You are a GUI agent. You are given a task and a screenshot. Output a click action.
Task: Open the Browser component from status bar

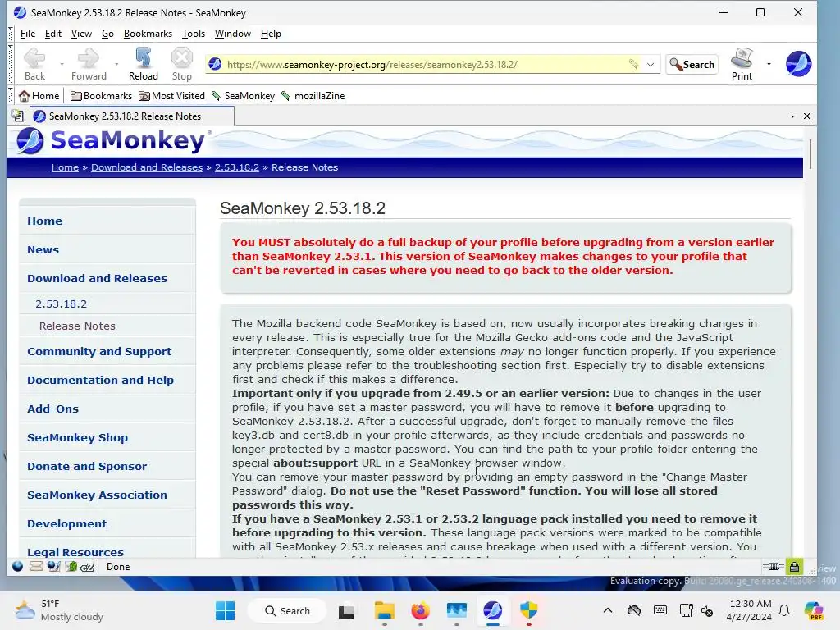(x=18, y=566)
